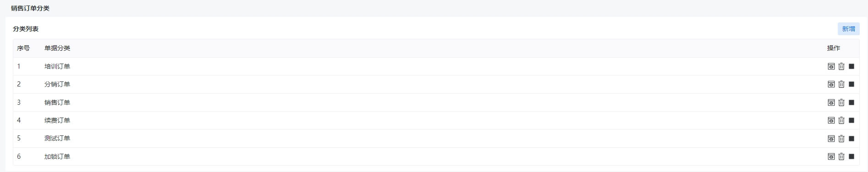
Task: Click black square icon for 销售订单
Action: click(x=852, y=102)
